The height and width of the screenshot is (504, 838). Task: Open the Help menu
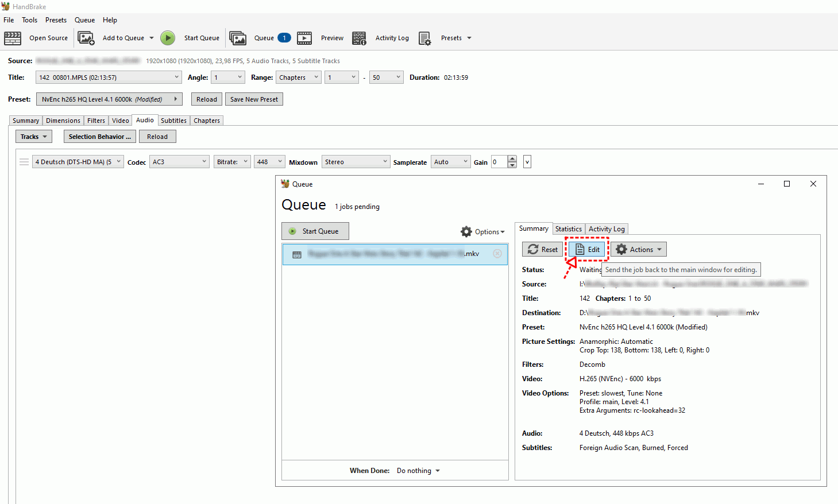tap(110, 20)
